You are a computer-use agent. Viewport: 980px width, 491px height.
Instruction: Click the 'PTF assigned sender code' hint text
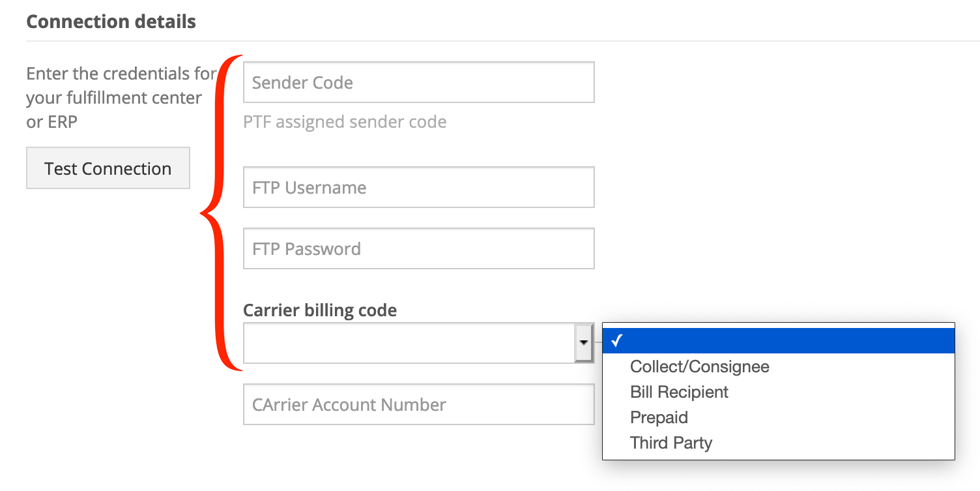pyautogui.click(x=345, y=122)
